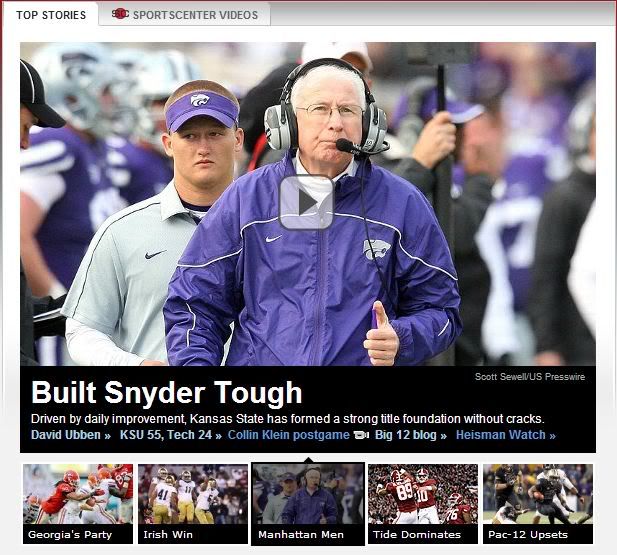Click the camera icon next to Collin Klein postgame

point(361,435)
